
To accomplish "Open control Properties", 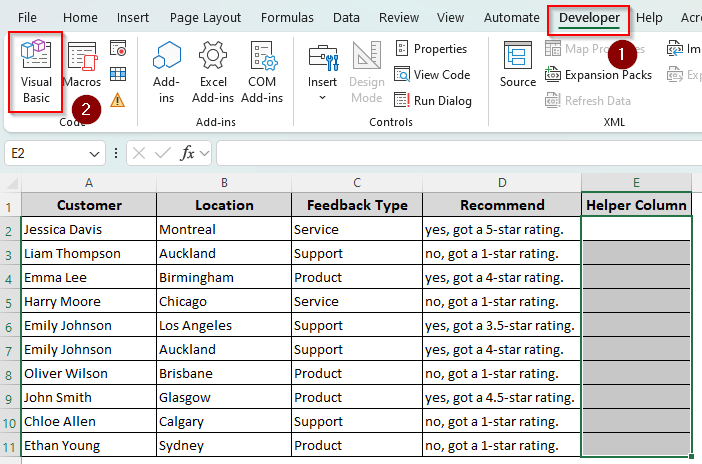I will (x=431, y=48).
